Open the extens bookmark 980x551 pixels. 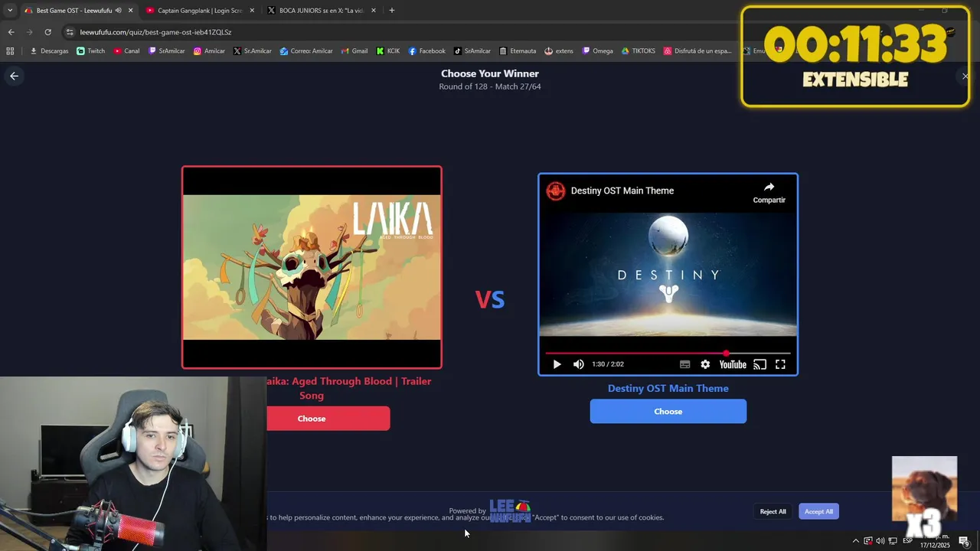click(559, 51)
